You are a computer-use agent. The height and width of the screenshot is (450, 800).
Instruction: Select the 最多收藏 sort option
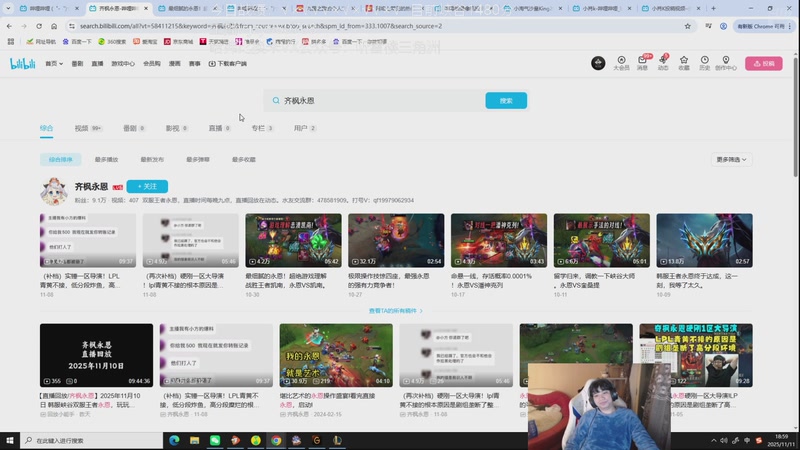point(244,160)
